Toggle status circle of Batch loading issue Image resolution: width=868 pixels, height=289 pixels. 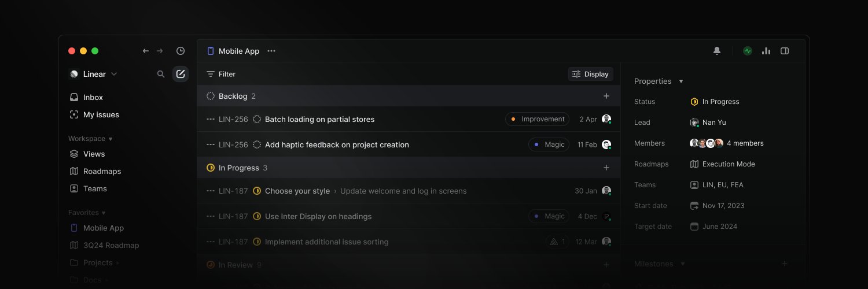click(x=257, y=119)
